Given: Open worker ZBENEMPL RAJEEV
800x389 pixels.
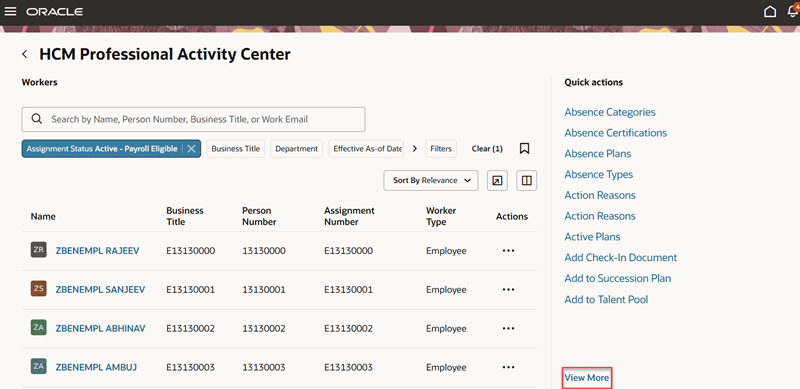Looking at the screenshot, I should [x=97, y=251].
